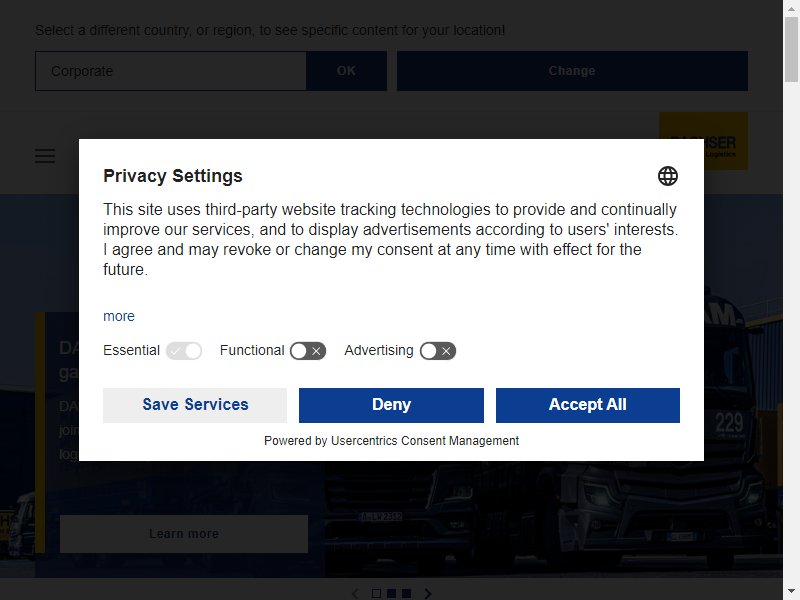Viewport: 800px width, 600px height.
Task: Open the hamburger navigation menu
Action: click(x=45, y=156)
